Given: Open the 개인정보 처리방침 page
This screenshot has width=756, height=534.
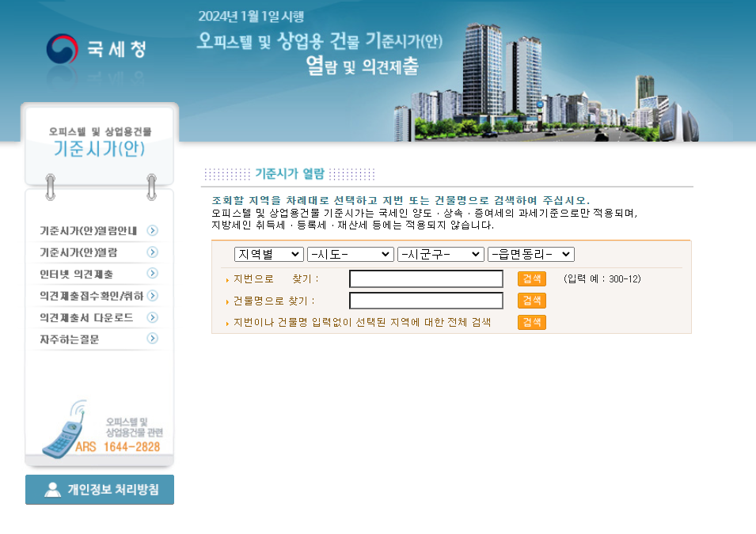Looking at the screenshot, I should coord(99,489).
